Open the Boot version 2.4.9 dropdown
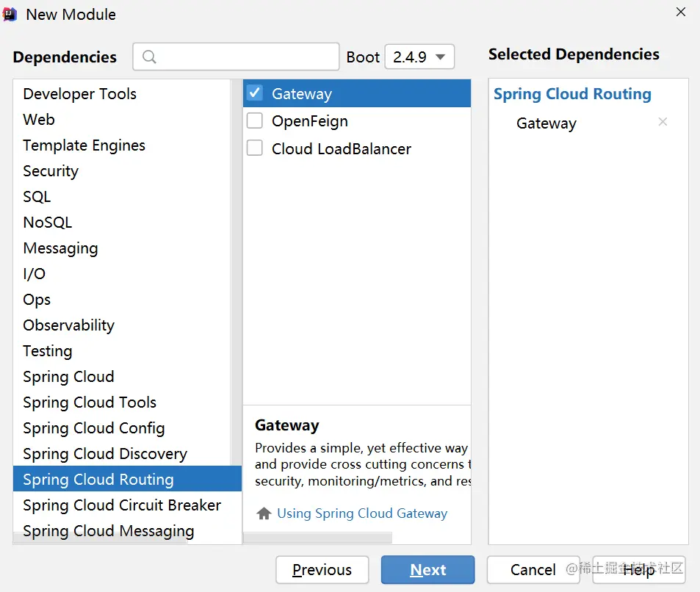The image size is (700, 592). [x=419, y=57]
